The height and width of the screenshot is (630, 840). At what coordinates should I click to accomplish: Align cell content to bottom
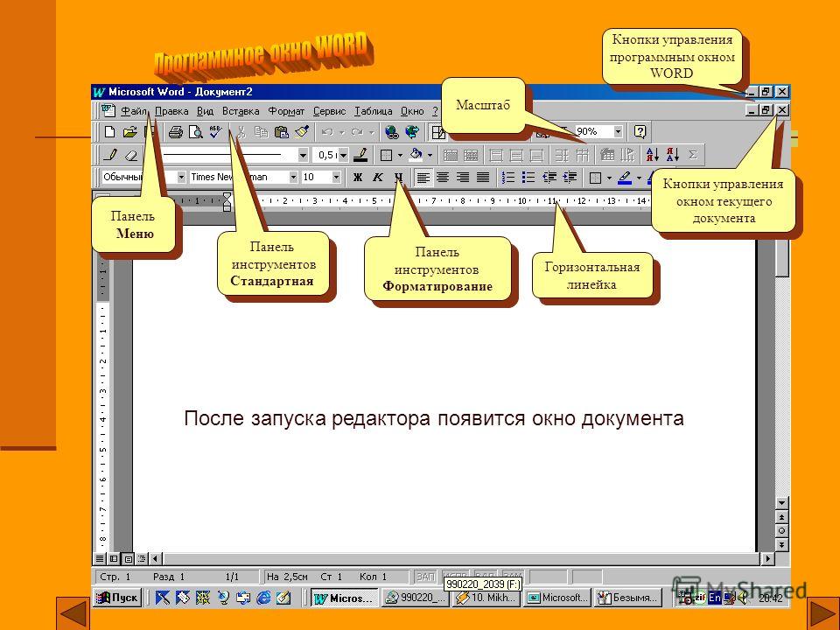tap(536, 155)
